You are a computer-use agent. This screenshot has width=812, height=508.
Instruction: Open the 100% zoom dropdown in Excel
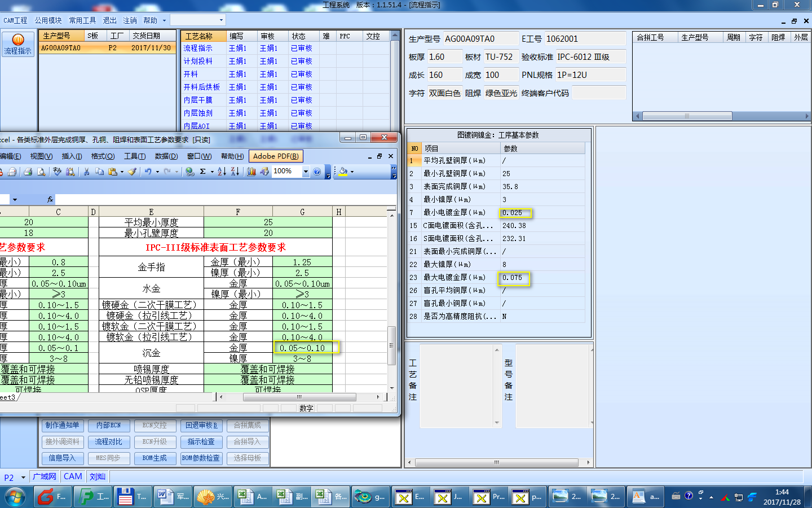click(x=306, y=172)
